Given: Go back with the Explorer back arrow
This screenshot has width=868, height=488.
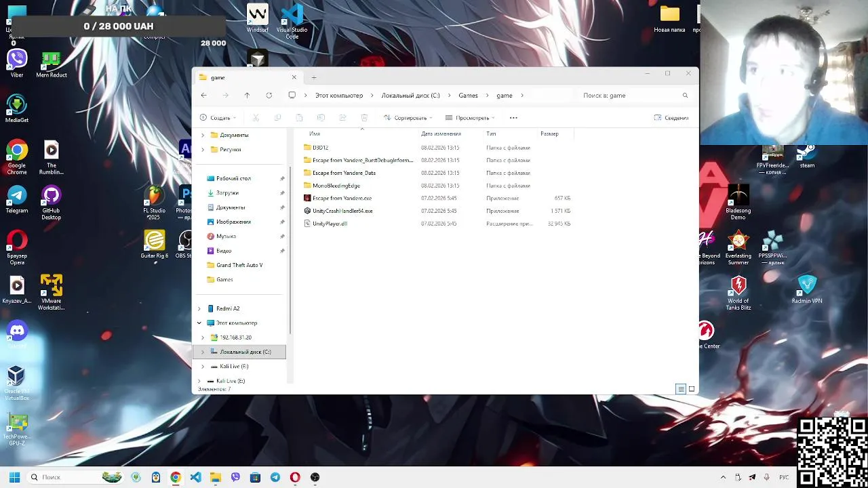Looking at the screenshot, I should [x=203, y=96].
